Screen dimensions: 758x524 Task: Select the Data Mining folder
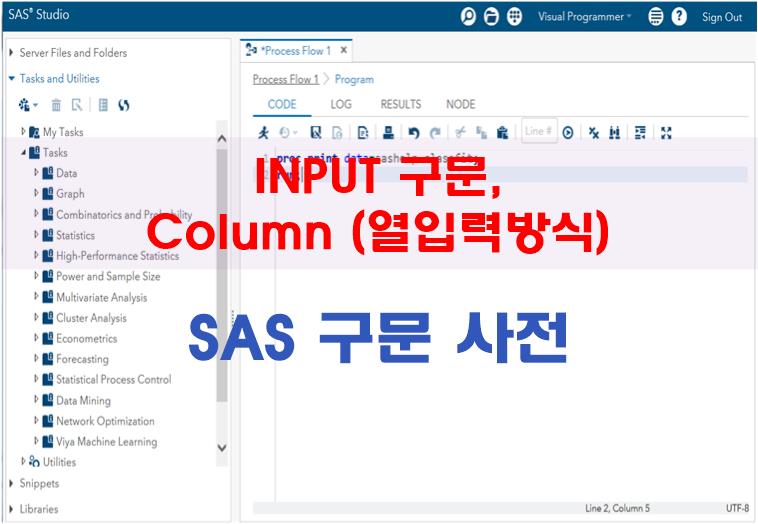pos(83,400)
